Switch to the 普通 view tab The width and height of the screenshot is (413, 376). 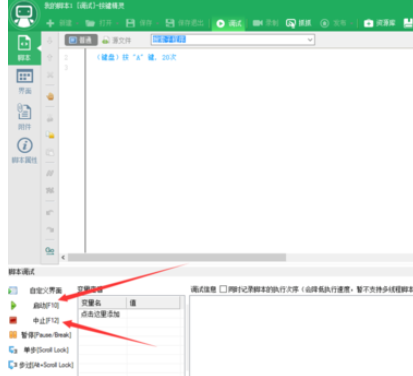pos(81,40)
